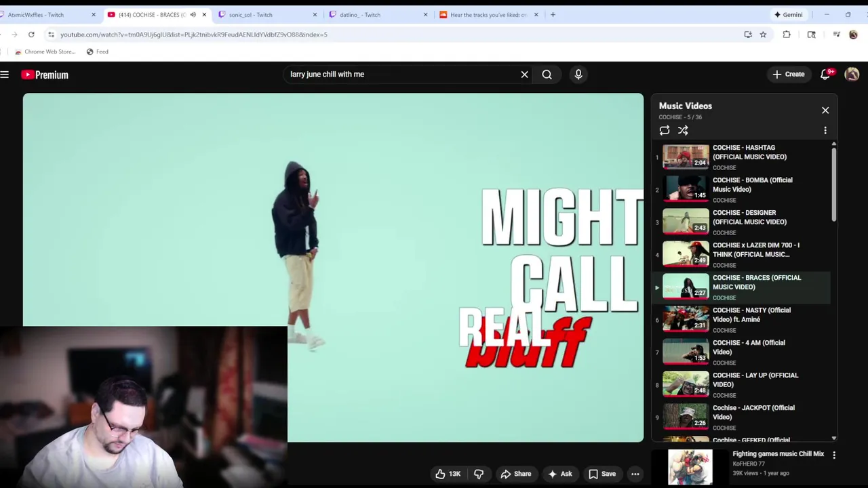
Task: Go to YouTube Premium home logo
Action: pos(45,75)
